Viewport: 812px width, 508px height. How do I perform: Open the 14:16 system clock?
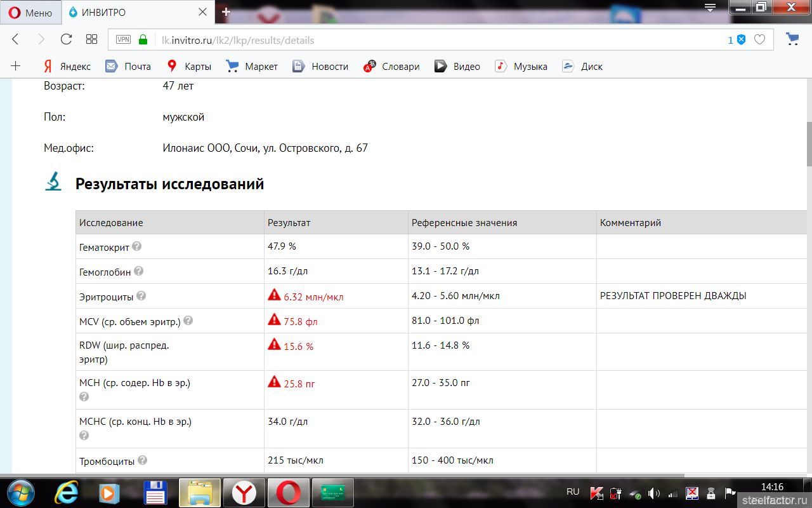click(772, 487)
